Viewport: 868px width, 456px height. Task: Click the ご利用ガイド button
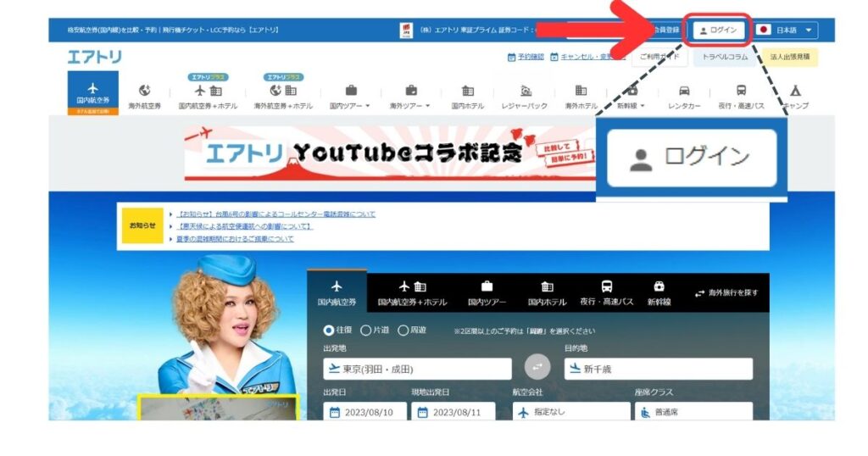(x=659, y=57)
